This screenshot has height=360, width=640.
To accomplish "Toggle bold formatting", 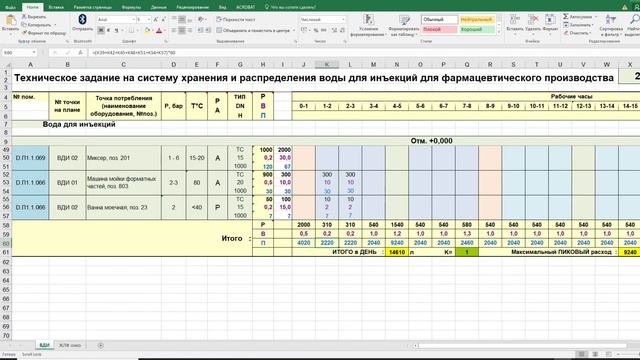I will point(101,31).
